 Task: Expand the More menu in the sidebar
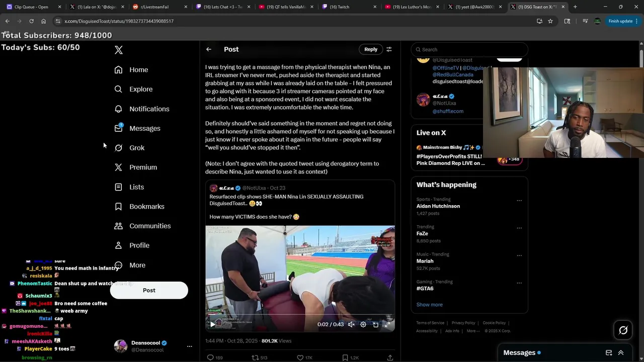tap(130, 265)
